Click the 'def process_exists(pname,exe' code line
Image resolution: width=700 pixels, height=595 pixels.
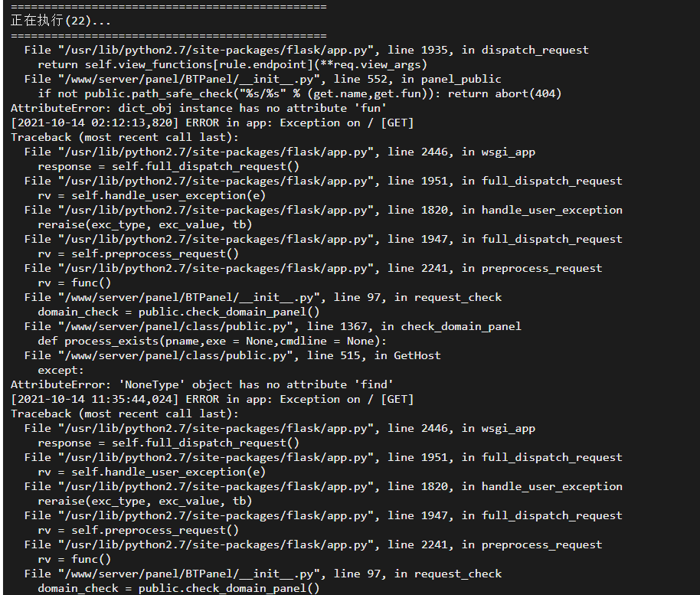(x=212, y=341)
